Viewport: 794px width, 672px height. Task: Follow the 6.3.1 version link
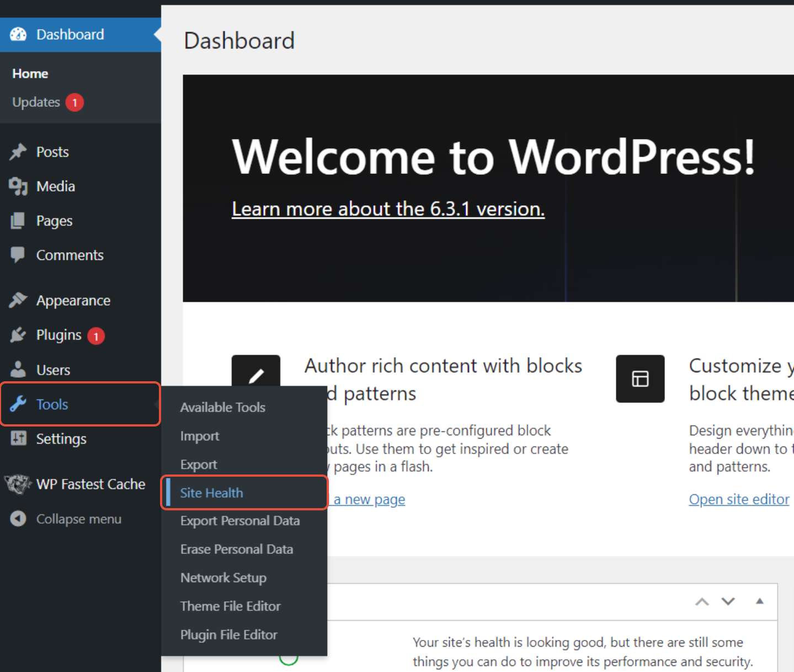388,209
